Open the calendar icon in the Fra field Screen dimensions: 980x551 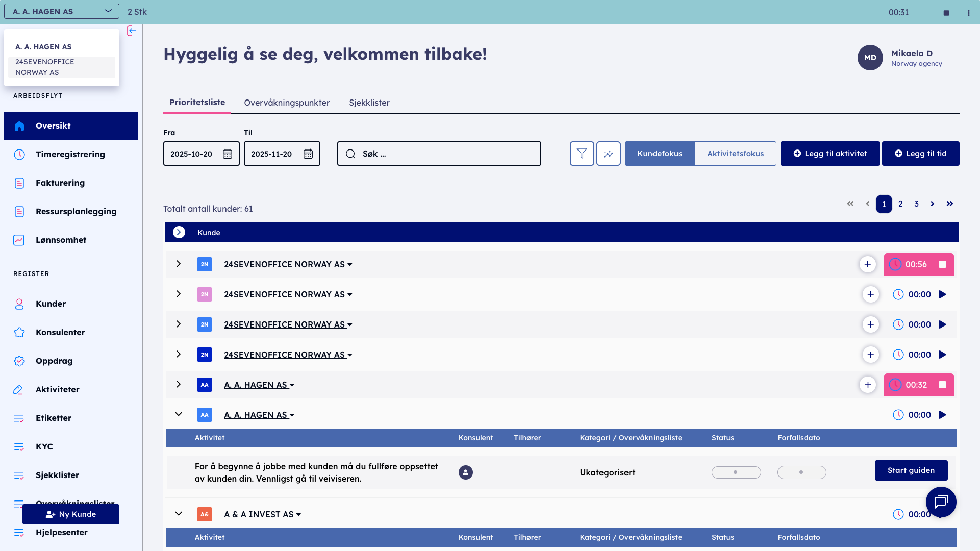point(228,153)
